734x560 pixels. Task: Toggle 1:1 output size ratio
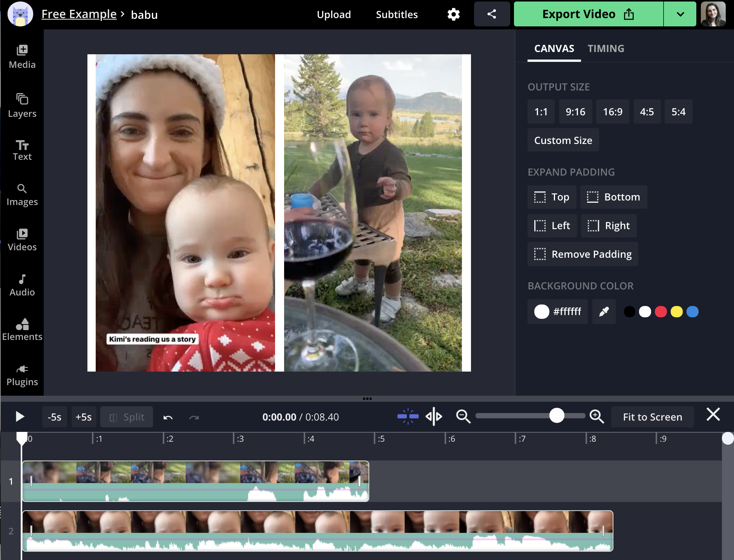(x=541, y=112)
